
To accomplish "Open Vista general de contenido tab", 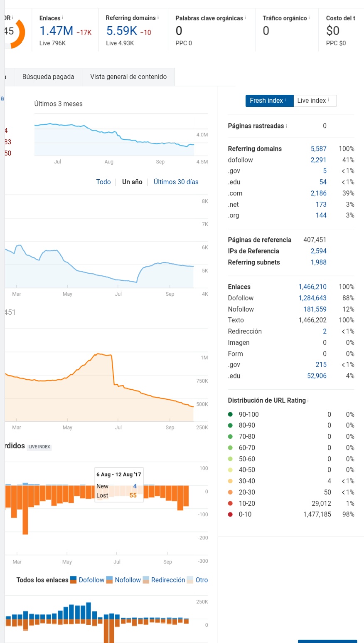I will coord(128,77).
